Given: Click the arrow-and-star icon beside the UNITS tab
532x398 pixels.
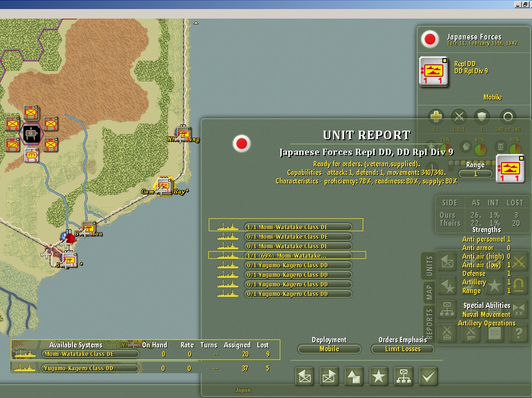Looking at the screenshot, I should (447, 286).
